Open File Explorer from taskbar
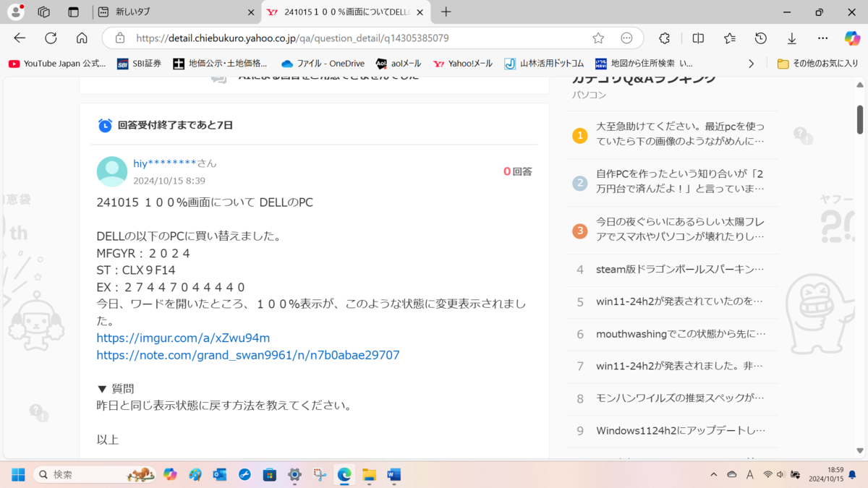868x488 pixels. [369, 475]
